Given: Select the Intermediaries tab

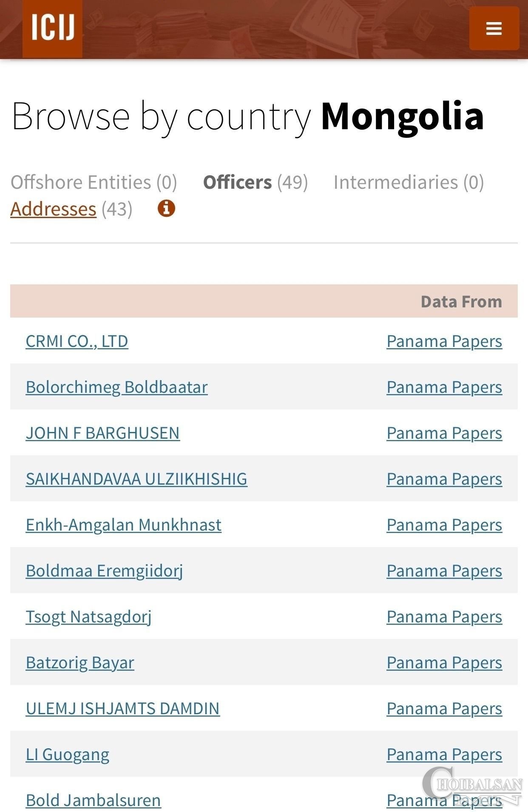Looking at the screenshot, I should click(395, 182).
